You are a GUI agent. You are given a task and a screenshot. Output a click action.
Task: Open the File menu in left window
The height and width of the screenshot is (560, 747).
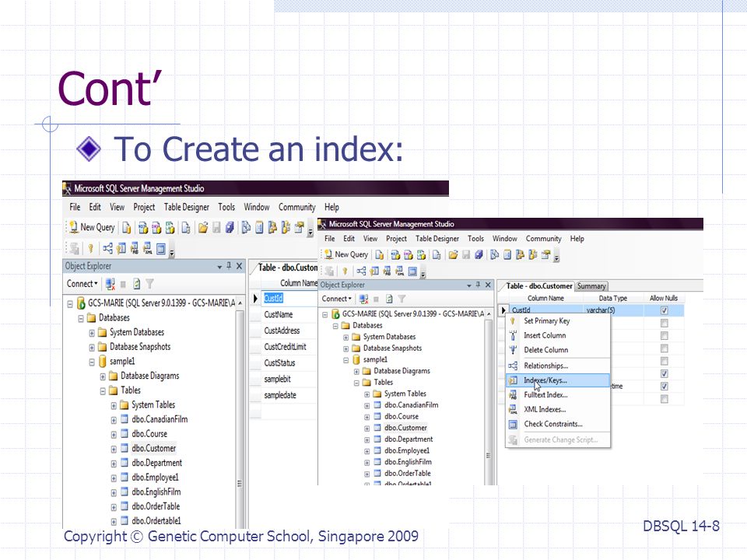point(75,207)
